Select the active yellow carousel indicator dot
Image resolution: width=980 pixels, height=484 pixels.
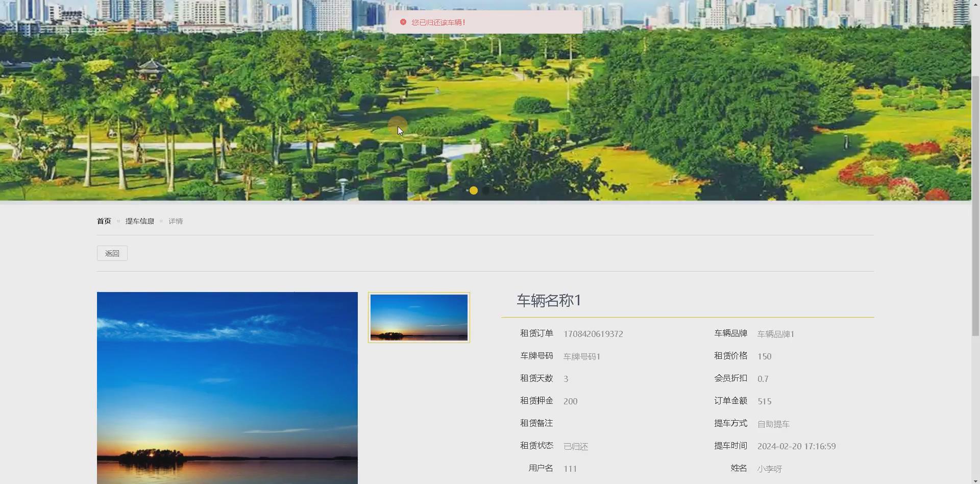coord(473,190)
